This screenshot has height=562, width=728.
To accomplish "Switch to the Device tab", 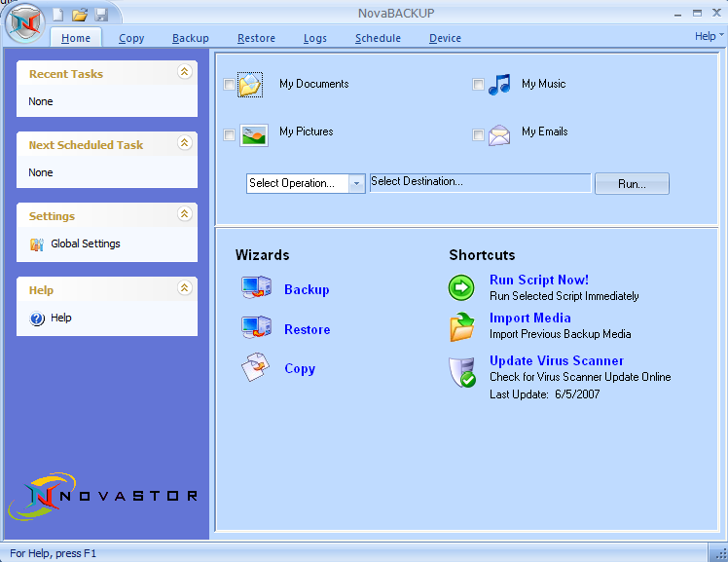I will click(445, 38).
